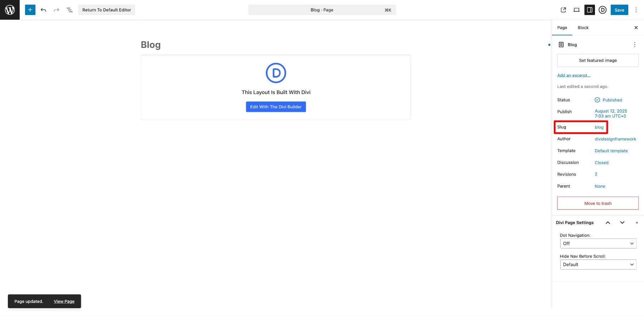
Task: Edit the blog slug value
Action: pyautogui.click(x=599, y=127)
